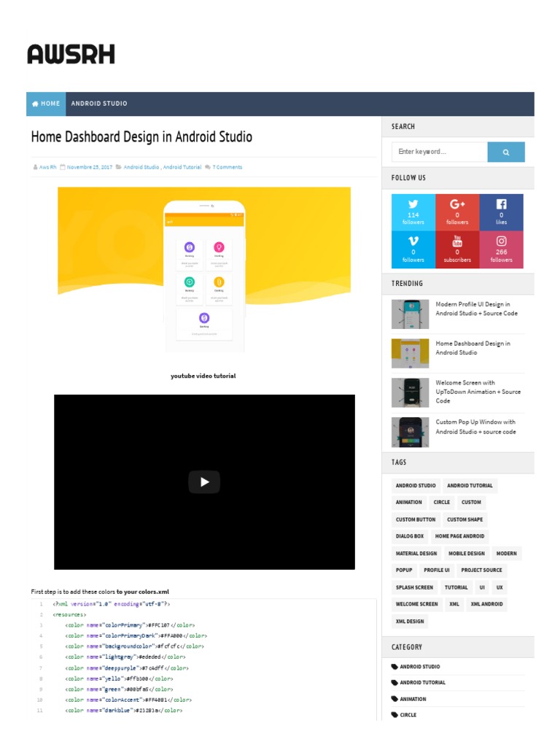Click the search keyword input field
This screenshot has height=747, width=560.
[440, 152]
